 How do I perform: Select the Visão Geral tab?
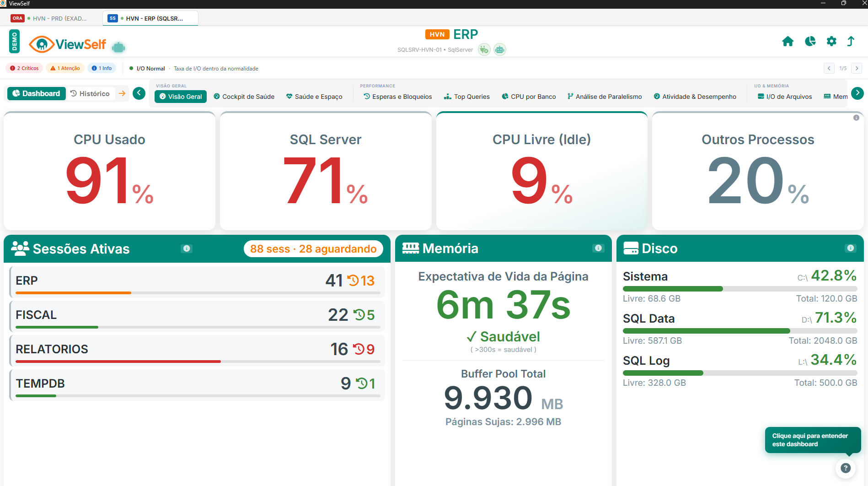click(181, 97)
